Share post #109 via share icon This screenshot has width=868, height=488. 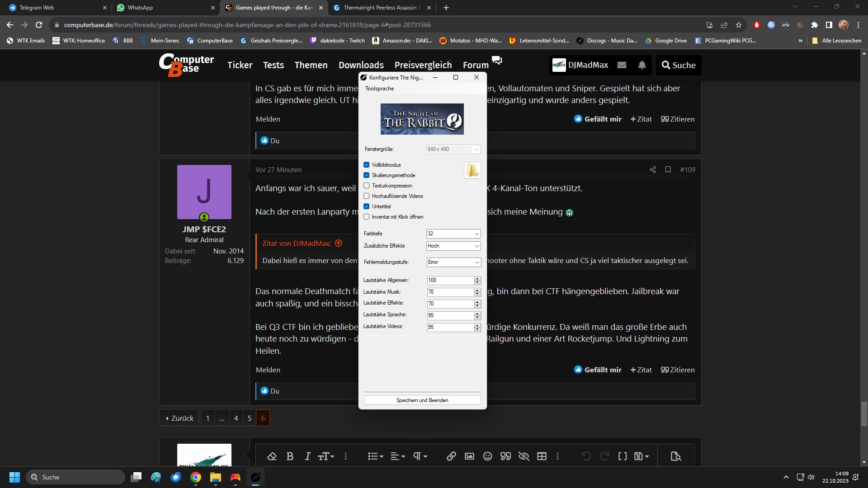(653, 169)
